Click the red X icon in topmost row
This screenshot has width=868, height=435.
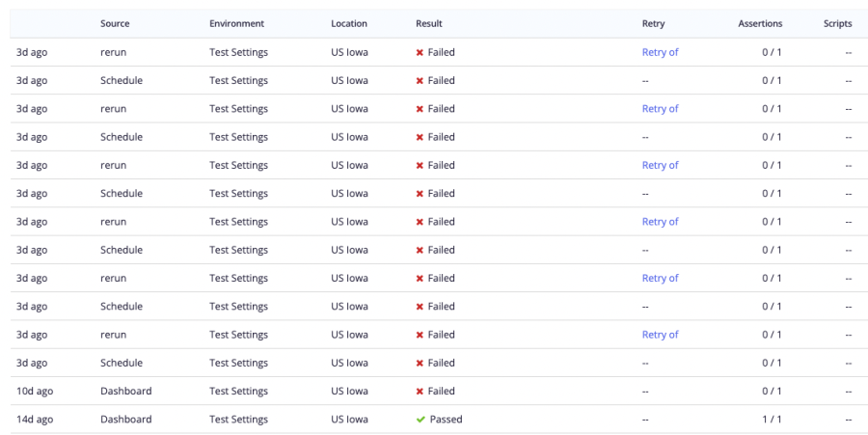pos(420,53)
